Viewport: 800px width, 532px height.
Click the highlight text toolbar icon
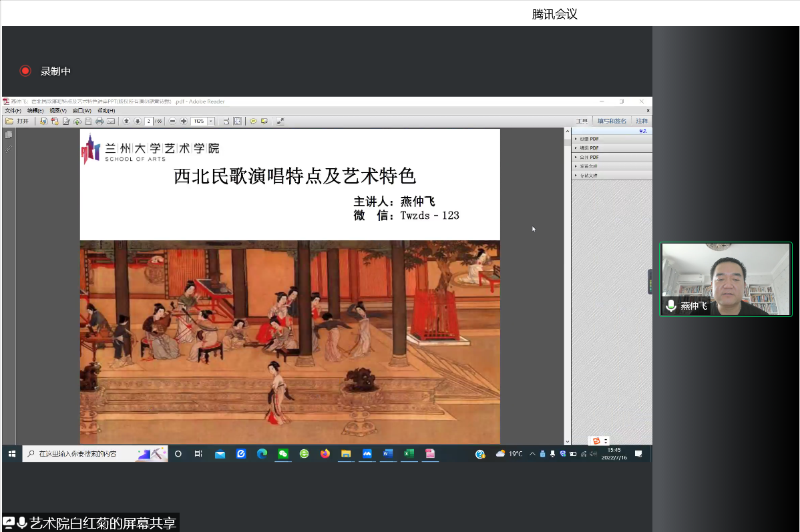pos(264,121)
